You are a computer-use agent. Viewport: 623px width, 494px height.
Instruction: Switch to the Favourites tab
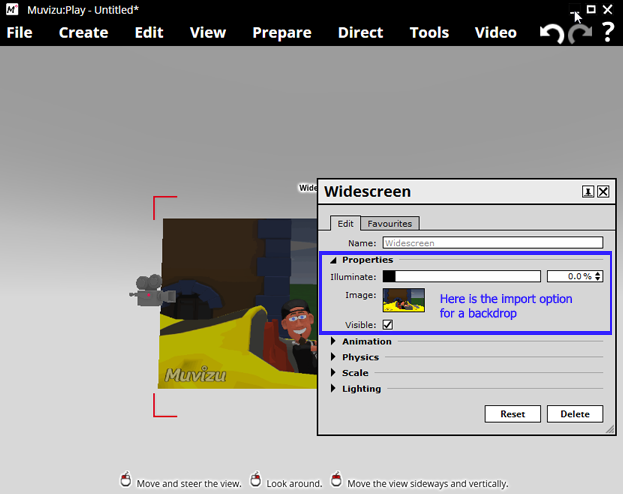pyautogui.click(x=390, y=224)
